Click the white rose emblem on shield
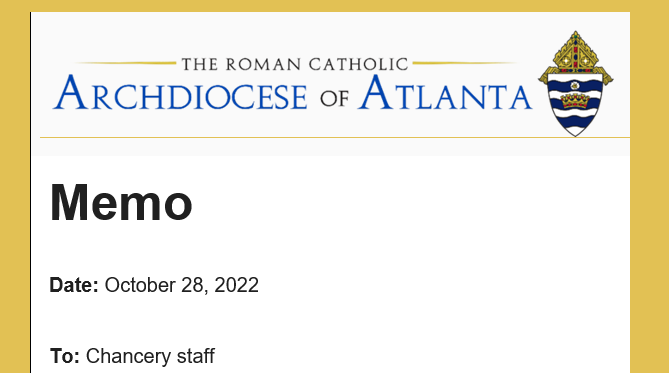 click(x=575, y=86)
